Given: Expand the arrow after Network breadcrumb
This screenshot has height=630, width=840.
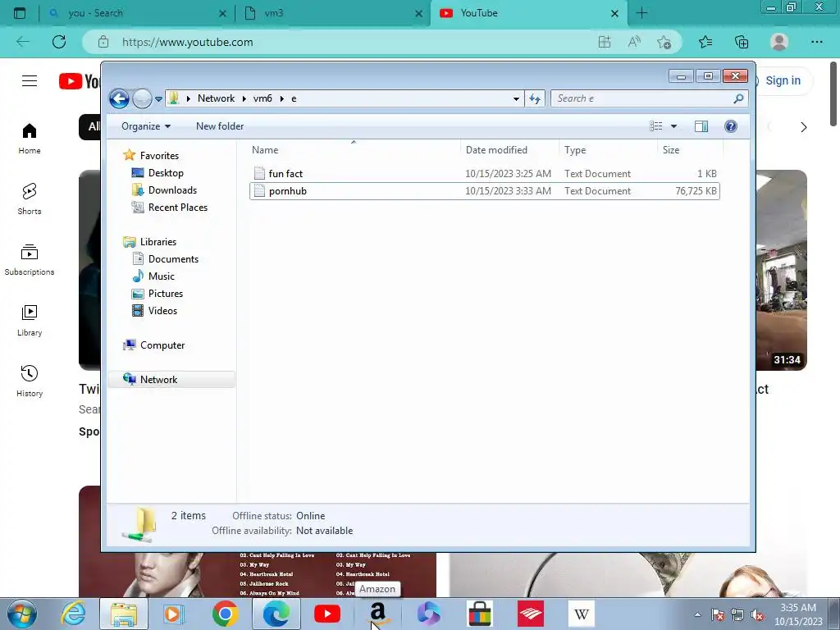Looking at the screenshot, I should tap(244, 98).
